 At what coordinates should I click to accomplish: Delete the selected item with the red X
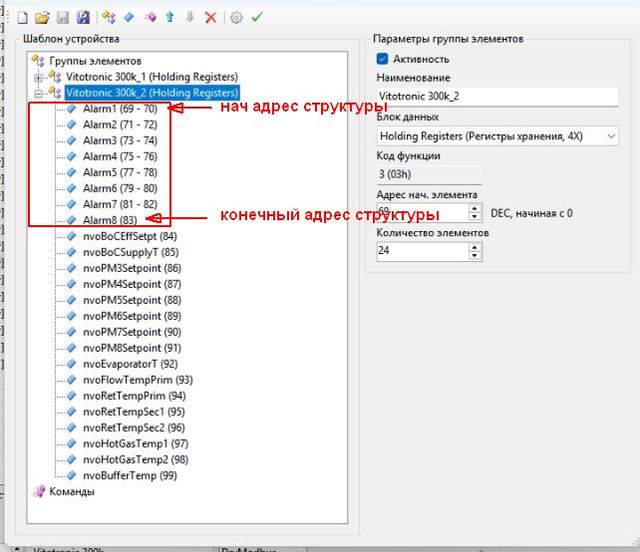211,17
